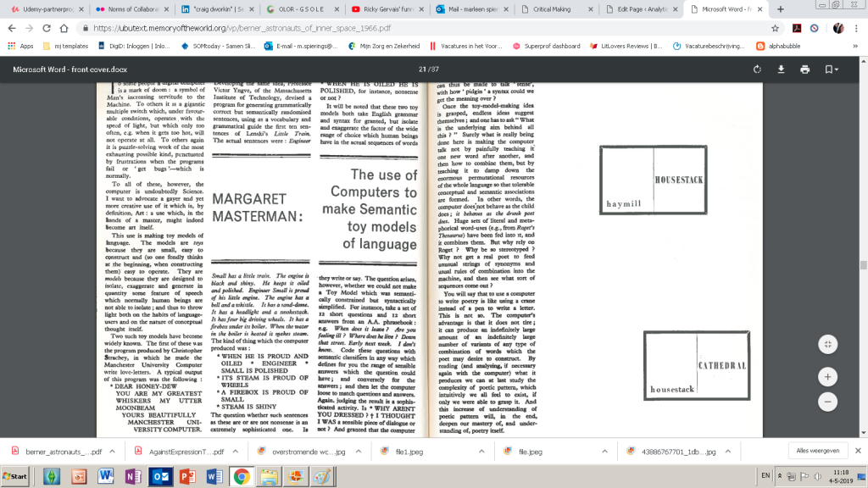Go forward in browser history
Image resolution: width=868 pixels, height=488 pixels.
pos(30,28)
